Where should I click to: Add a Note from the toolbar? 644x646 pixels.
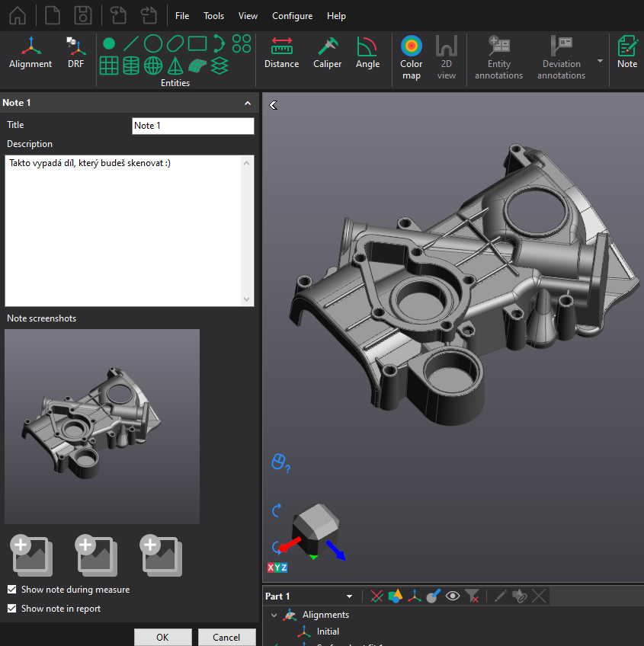coord(626,53)
